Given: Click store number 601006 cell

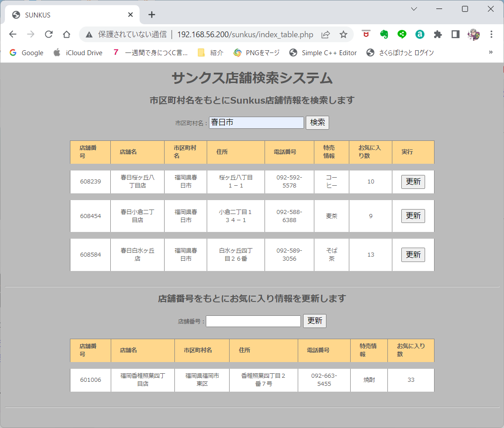Looking at the screenshot, I should click(x=90, y=380).
